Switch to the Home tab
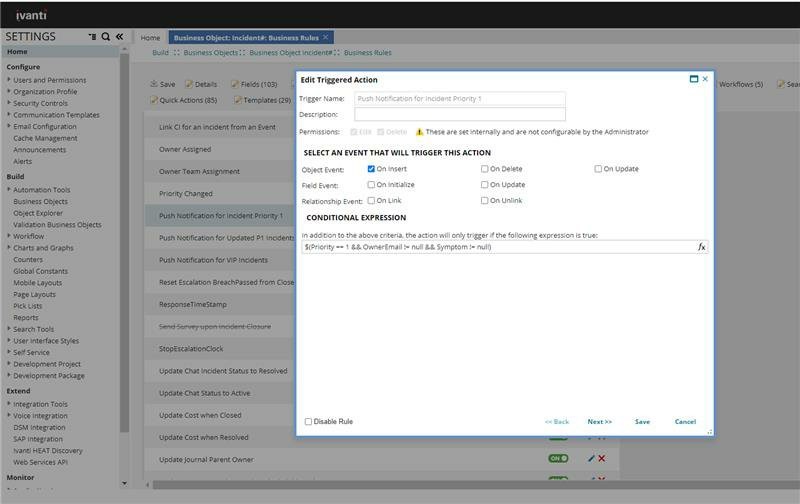The width and height of the screenshot is (800, 504). pos(150,38)
